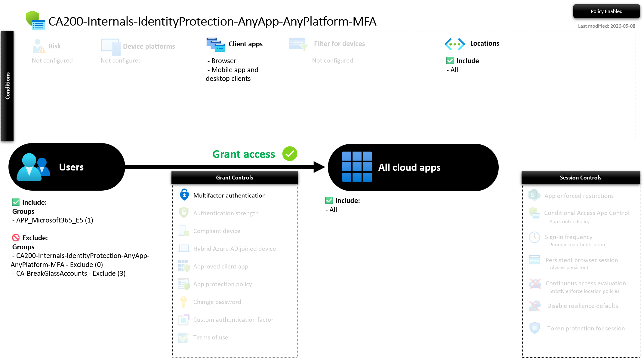
Task: Select the Locations icon
Action: (454, 44)
